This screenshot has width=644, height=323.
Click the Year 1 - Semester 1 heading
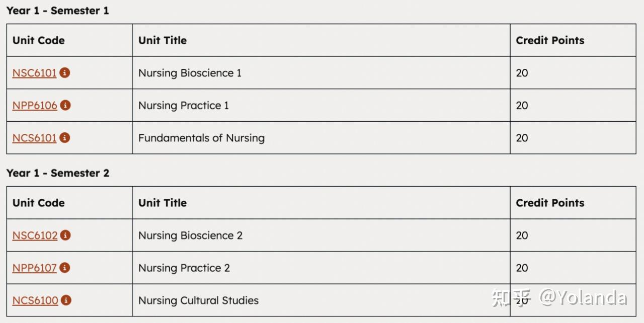coord(58,11)
